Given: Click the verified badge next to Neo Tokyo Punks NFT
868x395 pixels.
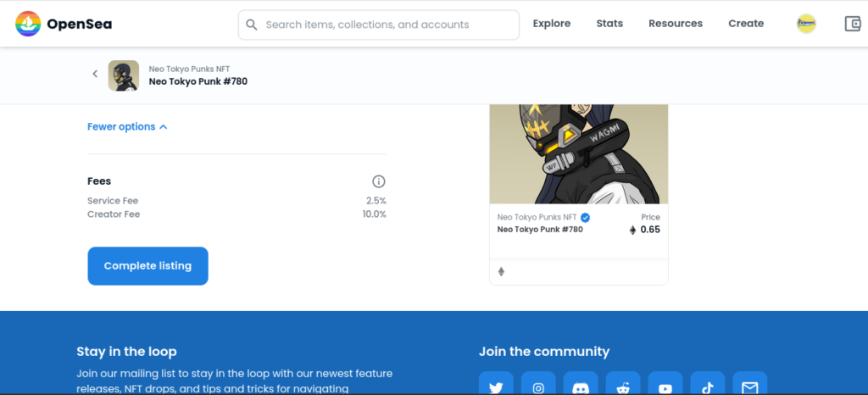Looking at the screenshot, I should point(585,217).
